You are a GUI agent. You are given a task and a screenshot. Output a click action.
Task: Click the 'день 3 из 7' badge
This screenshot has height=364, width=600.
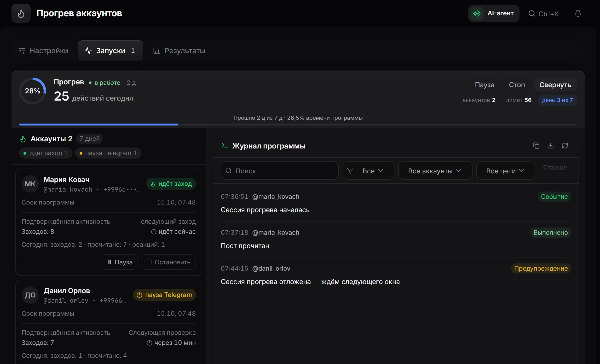pos(557,100)
